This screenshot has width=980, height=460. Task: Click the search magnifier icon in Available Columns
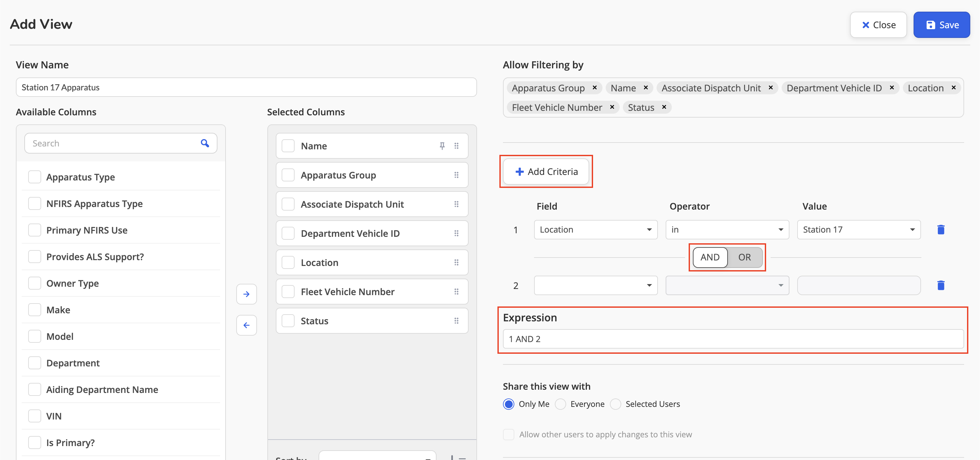pos(205,143)
